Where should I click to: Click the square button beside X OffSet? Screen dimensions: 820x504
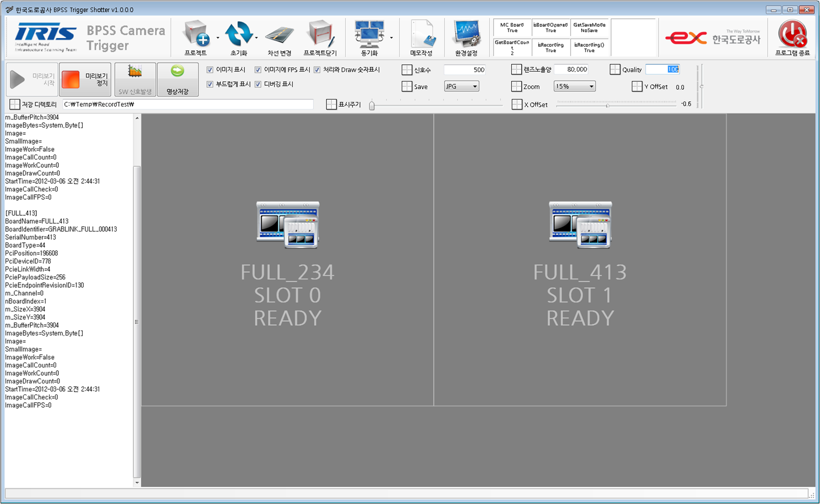pyautogui.click(x=517, y=104)
